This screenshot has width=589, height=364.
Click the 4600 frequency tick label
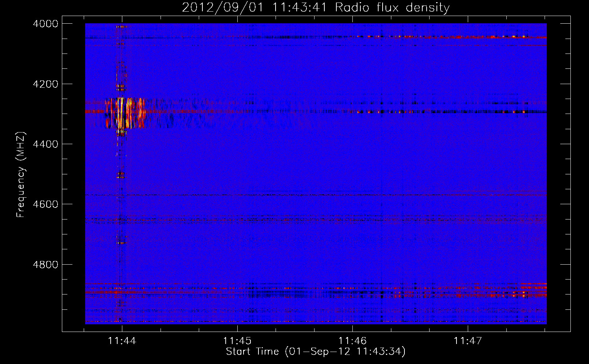click(x=46, y=204)
